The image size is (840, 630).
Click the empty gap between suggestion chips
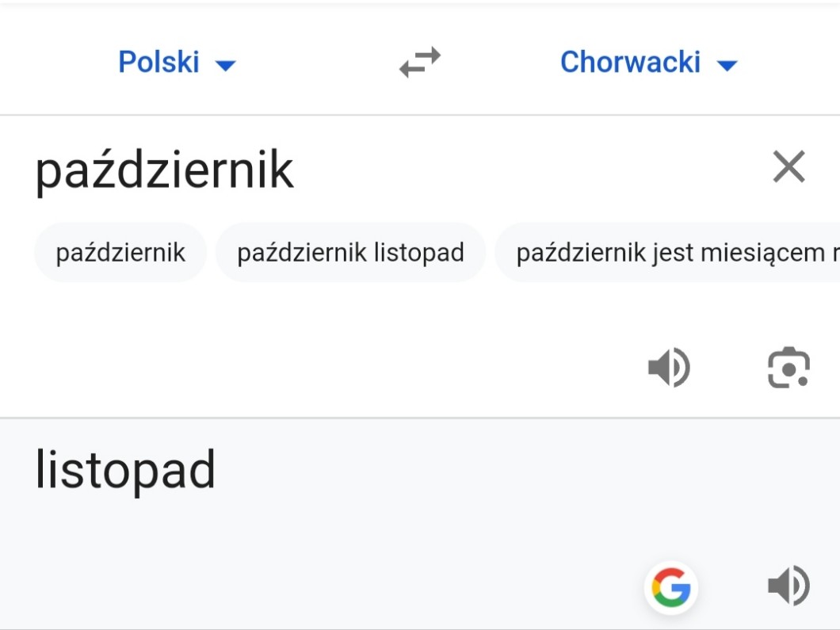pos(212,253)
